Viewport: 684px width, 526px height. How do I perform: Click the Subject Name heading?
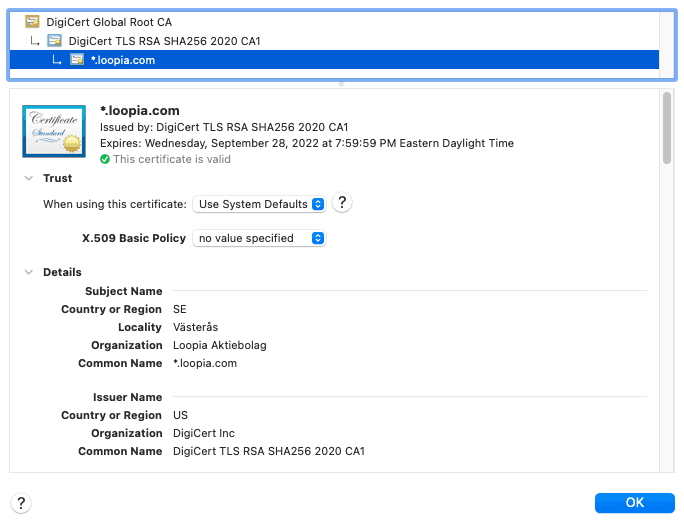[123, 291]
